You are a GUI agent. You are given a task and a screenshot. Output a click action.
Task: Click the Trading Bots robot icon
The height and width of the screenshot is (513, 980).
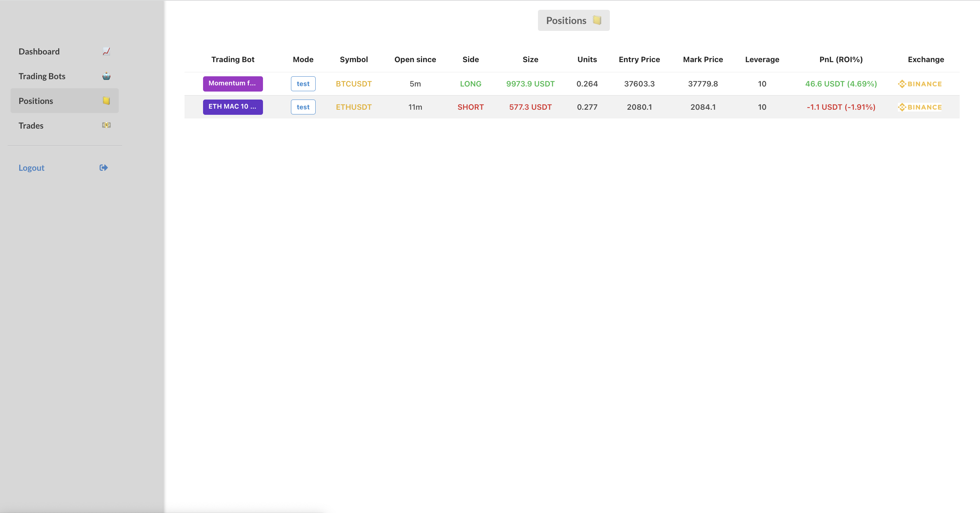pos(106,76)
